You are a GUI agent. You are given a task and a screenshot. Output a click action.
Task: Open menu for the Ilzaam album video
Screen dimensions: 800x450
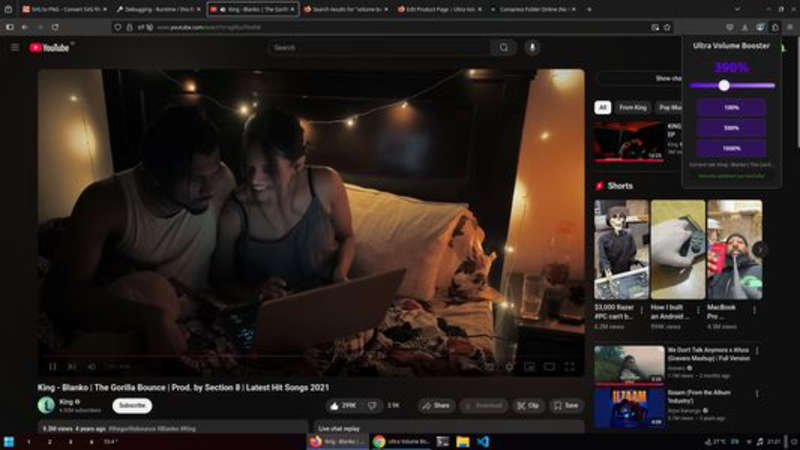[x=757, y=394]
